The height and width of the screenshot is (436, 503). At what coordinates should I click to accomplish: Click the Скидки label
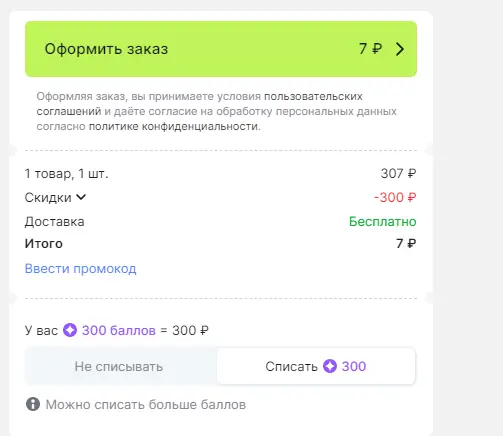tap(48, 198)
